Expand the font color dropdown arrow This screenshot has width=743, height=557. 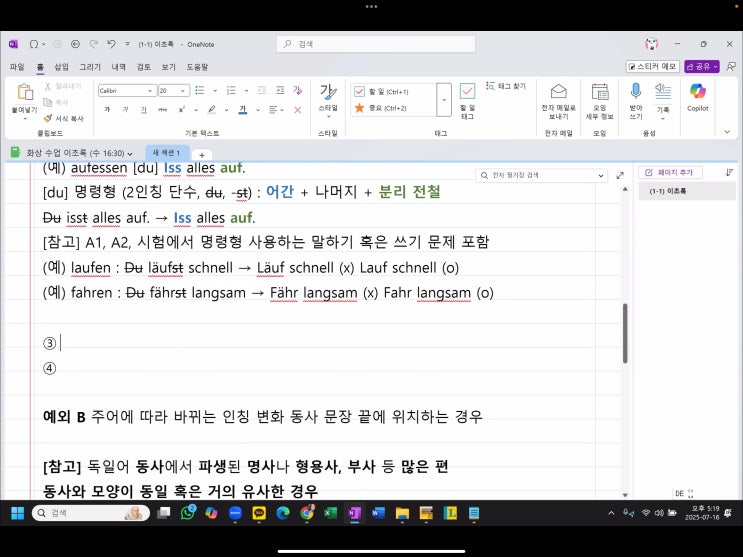coord(258,110)
